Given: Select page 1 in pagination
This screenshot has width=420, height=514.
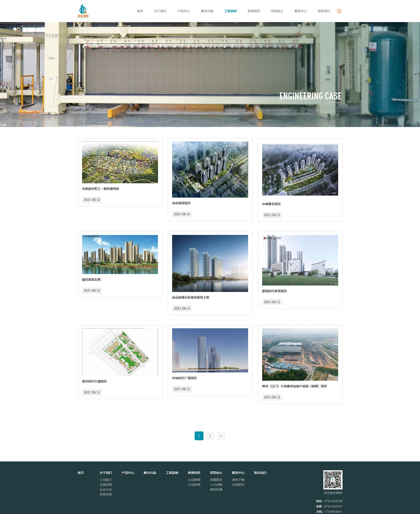Looking at the screenshot, I should [x=199, y=436].
